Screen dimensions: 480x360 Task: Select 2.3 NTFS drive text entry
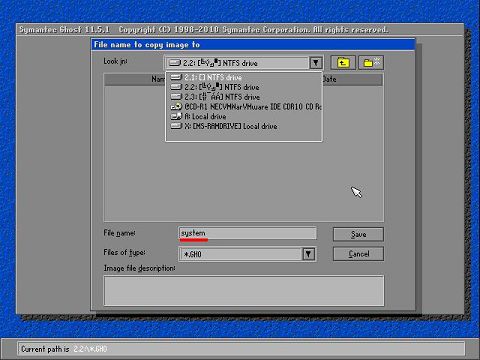point(222,97)
